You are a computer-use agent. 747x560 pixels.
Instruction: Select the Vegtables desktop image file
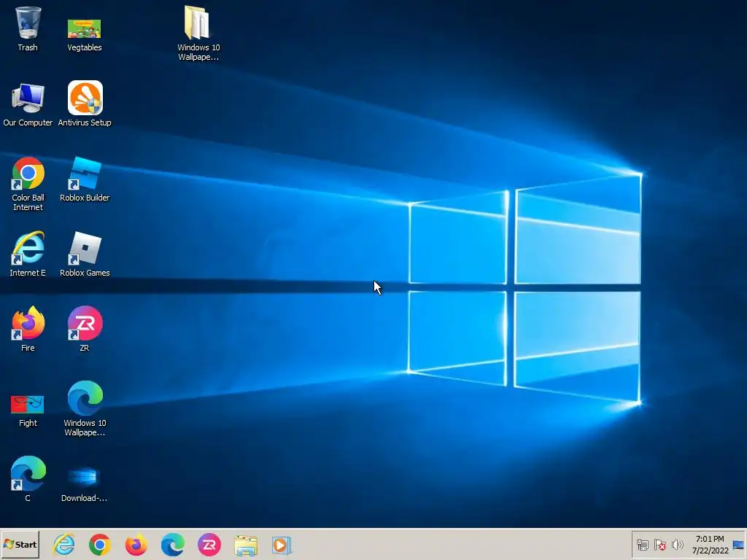[x=85, y=34]
